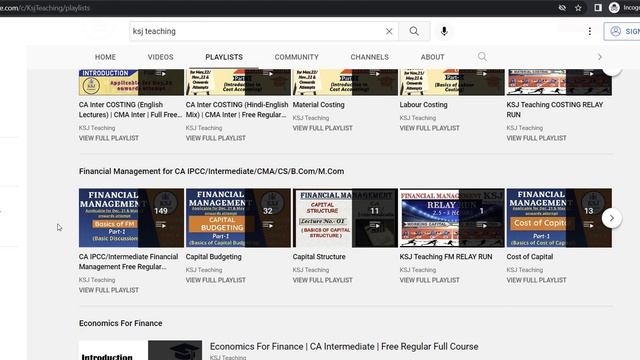View full playlist under Labour Costing
640x360 pixels.
tap(429, 128)
